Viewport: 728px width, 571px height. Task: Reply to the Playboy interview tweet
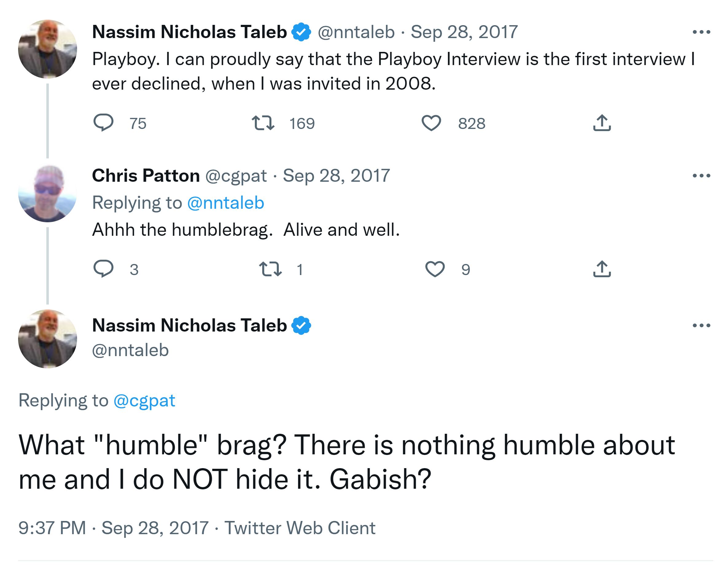pyautogui.click(x=103, y=123)
